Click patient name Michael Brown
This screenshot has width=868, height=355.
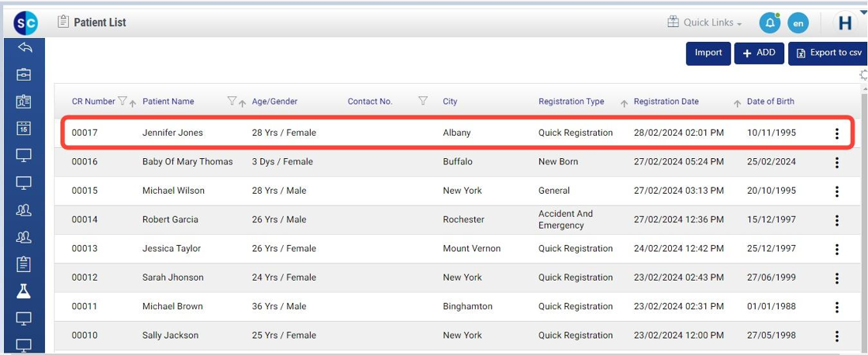pyautogui.click(x=172, y=306)
